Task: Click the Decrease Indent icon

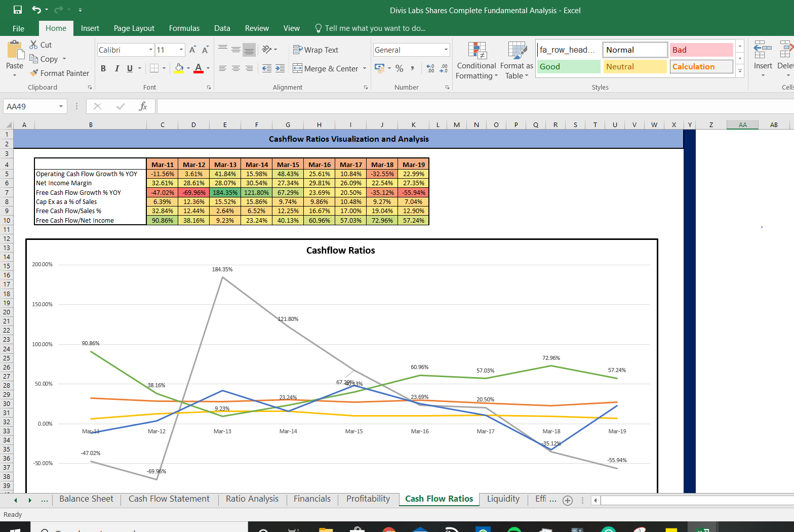Action: tap(267, 68)
